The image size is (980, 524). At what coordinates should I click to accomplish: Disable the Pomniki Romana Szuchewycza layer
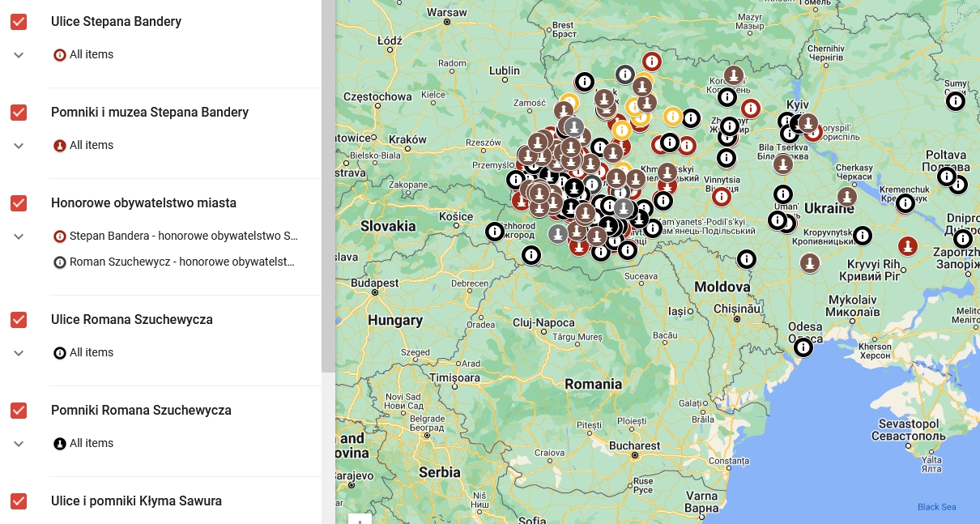point(19,411)
